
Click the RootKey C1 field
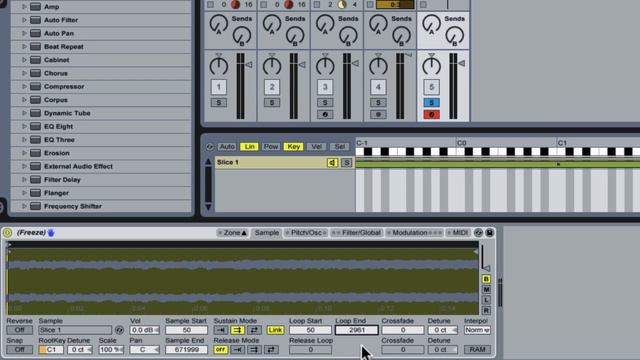51,349
